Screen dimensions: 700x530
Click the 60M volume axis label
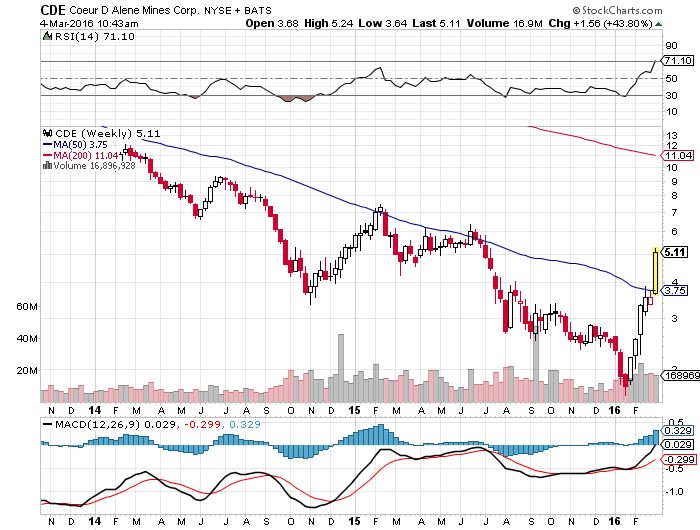(27, 307)
